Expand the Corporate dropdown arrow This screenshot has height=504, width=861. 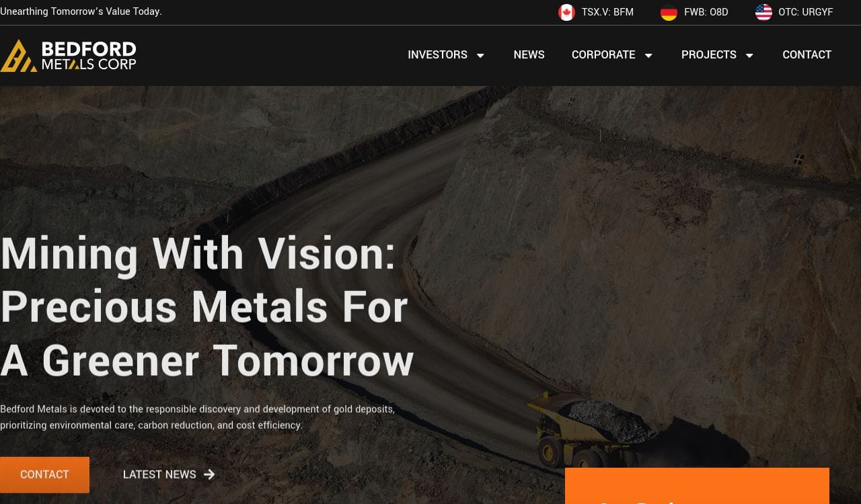coord(648,55)
